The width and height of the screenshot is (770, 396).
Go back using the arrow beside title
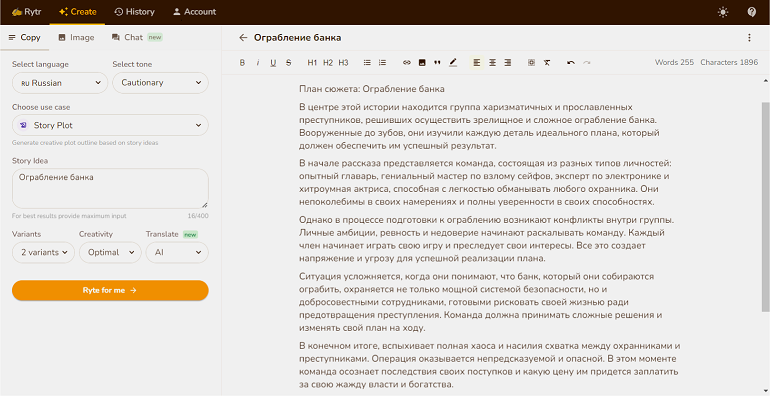(243, 37)
